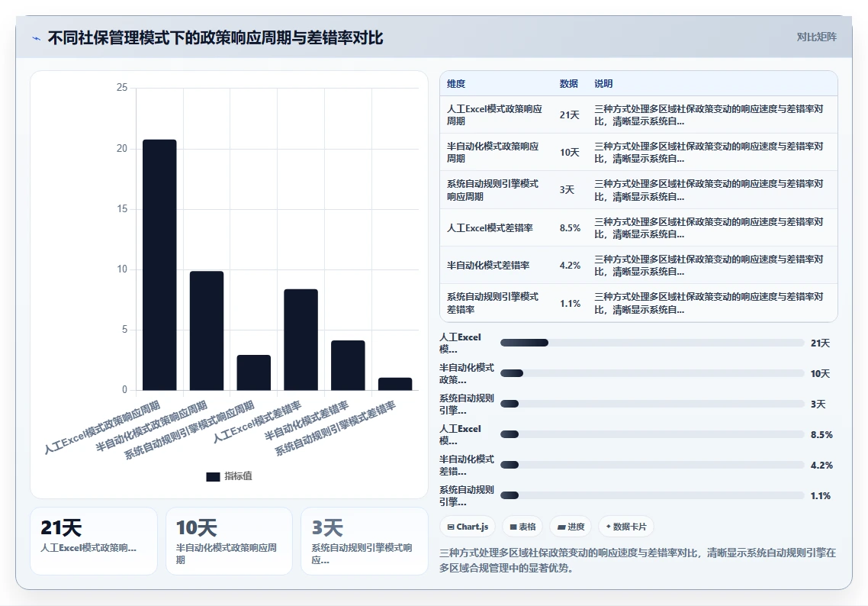Click the 说明 column header
Screen dimensions: 868x606
click(x=603, y=84)
